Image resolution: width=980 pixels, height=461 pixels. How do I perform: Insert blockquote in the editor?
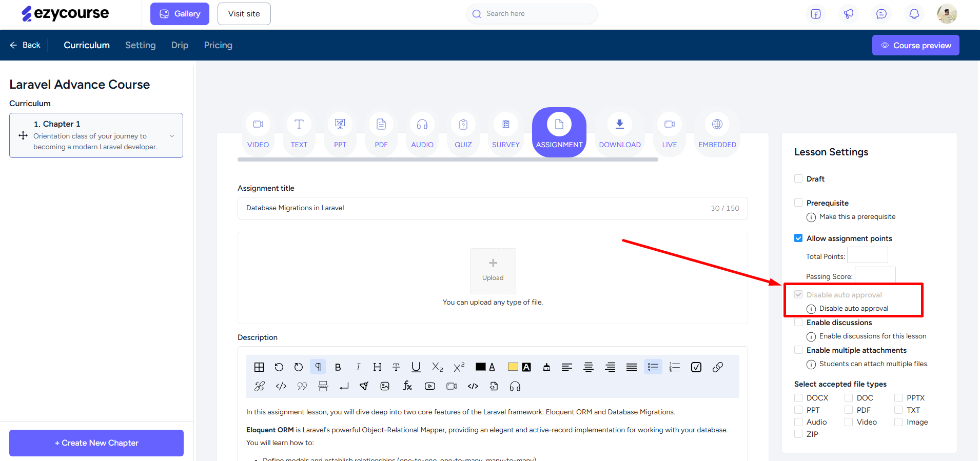point(302,386)
